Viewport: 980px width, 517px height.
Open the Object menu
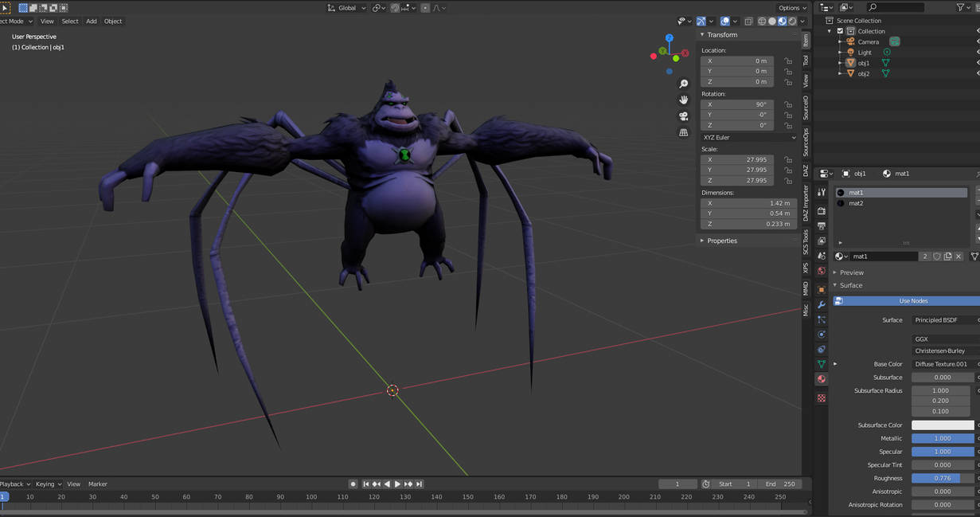(x=113, y=22)
